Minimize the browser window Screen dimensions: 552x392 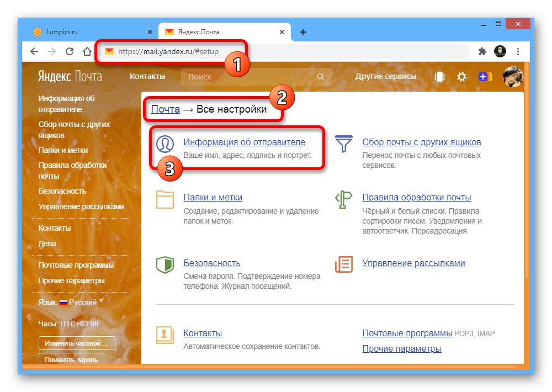coord(484,25)
